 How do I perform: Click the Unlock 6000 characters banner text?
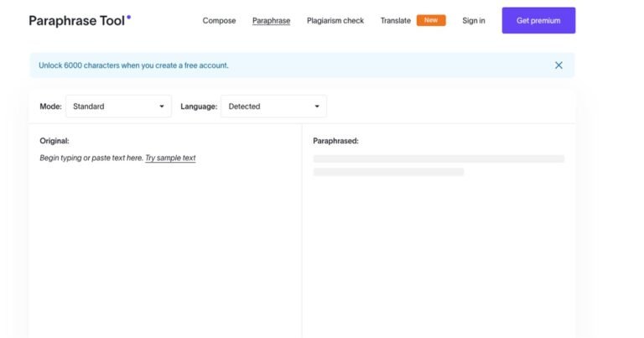133,65
